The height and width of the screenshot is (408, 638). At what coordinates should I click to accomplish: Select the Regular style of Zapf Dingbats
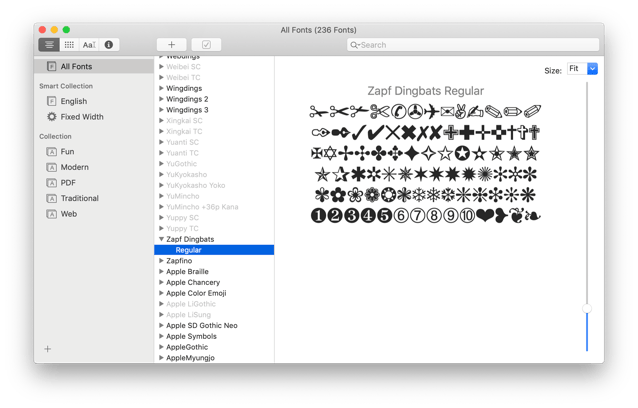(214, 250)
